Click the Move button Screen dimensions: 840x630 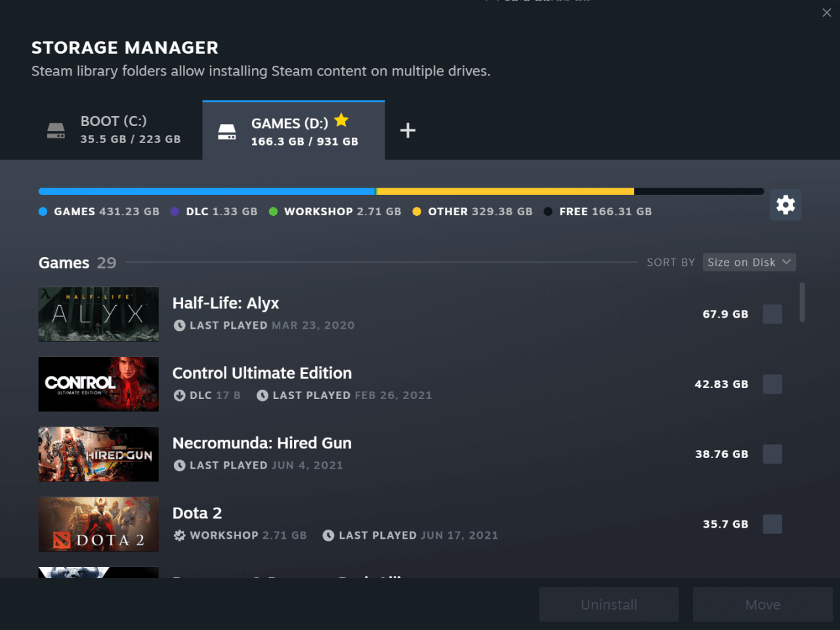coord(763,604)
